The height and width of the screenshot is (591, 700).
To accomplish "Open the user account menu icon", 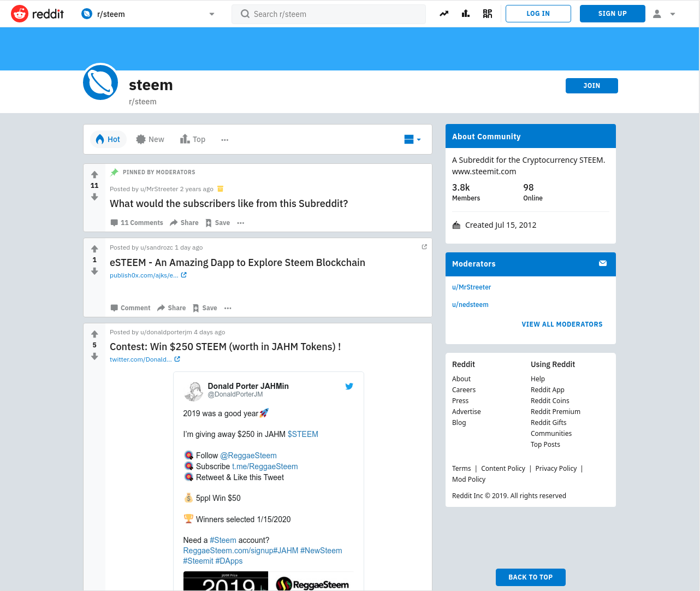I will [664, 14].
